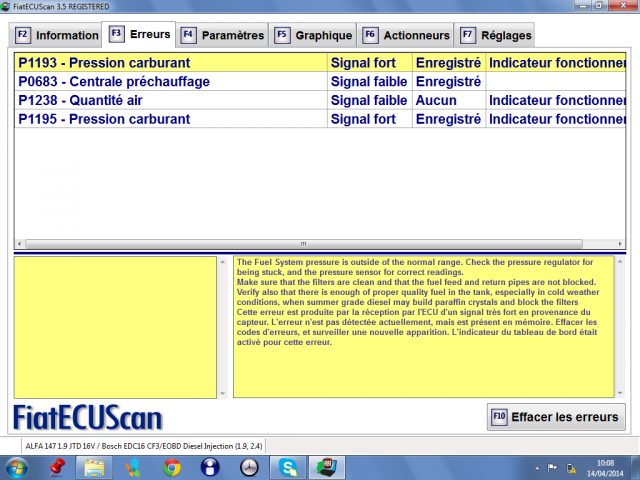Click the fuel pressure error description text
The image size is (640, 480).
point(418,302)
